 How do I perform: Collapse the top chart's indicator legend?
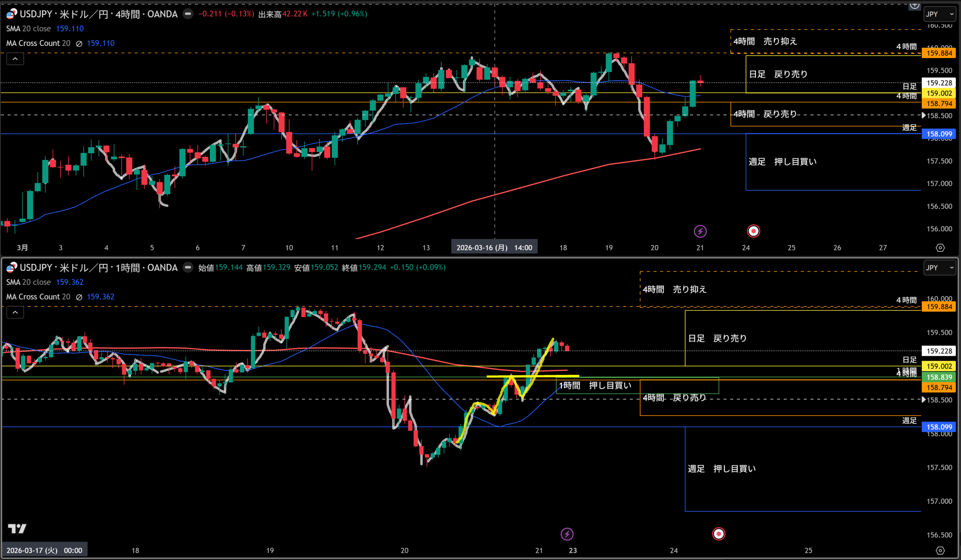(15, 59)
